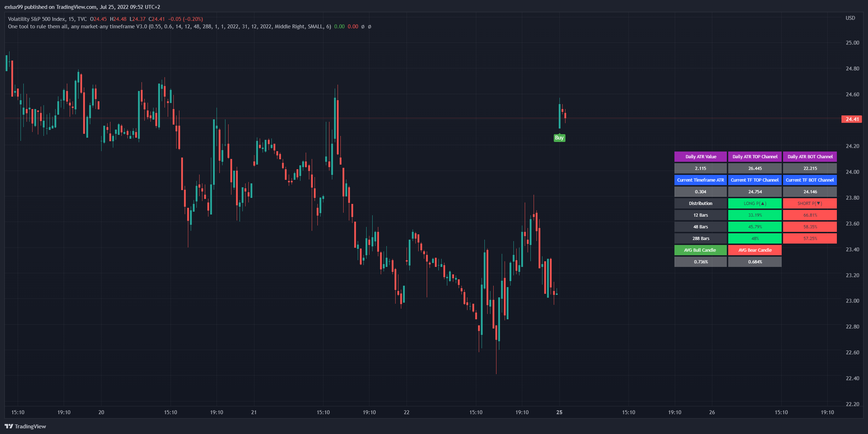This screenshot has width=868, height=434.
Task: Click the green Buy signal label
Action: coord(559,138)
